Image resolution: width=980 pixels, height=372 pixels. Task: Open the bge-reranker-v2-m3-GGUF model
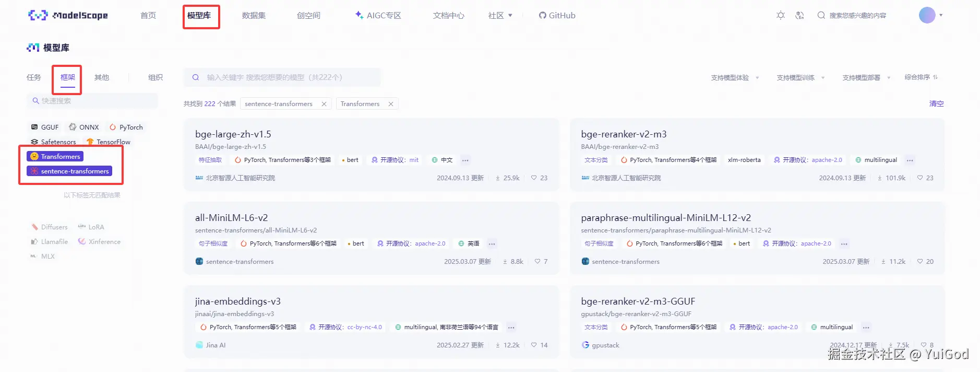point(638,301)
